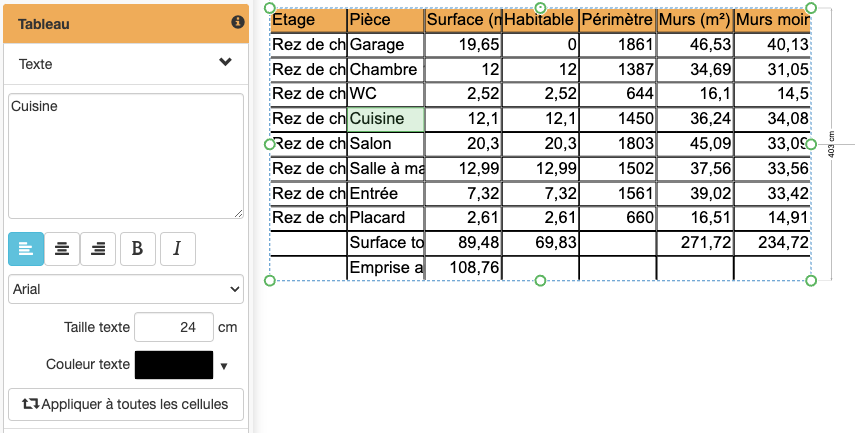Select the Pièce column header cell
The height and width of the screenshot is (433, 855).
[x=385, y=20]
